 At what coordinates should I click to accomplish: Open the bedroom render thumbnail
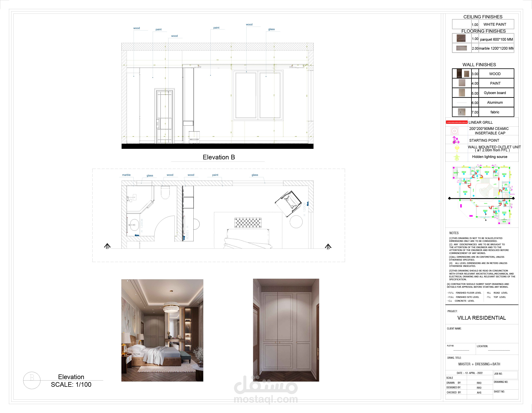click(x=162, y=330)
